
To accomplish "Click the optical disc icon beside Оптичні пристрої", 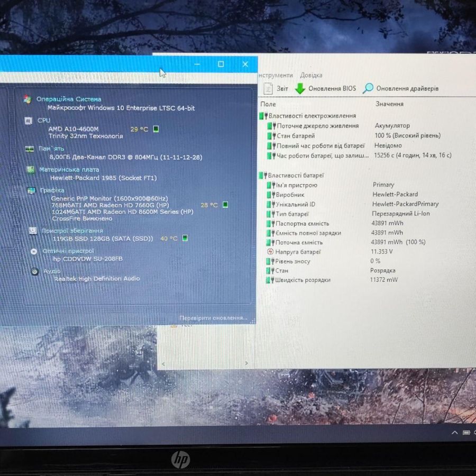I will pos(34,251).
